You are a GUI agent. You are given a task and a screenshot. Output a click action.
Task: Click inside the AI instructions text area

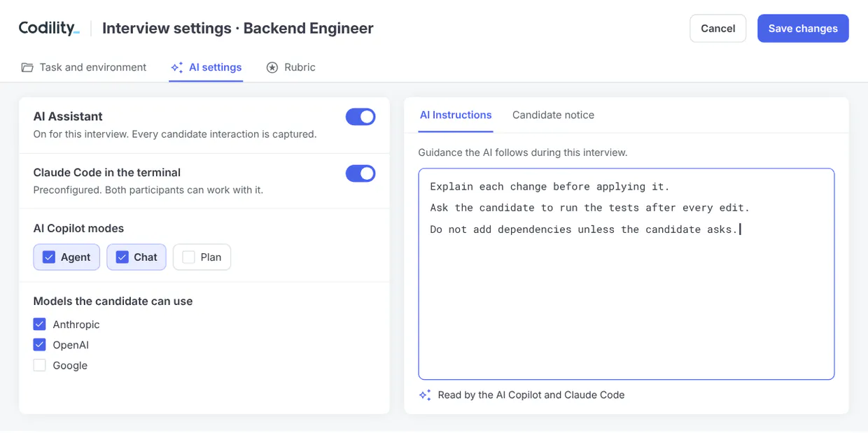pyautogui.click(x=626, y=274)
